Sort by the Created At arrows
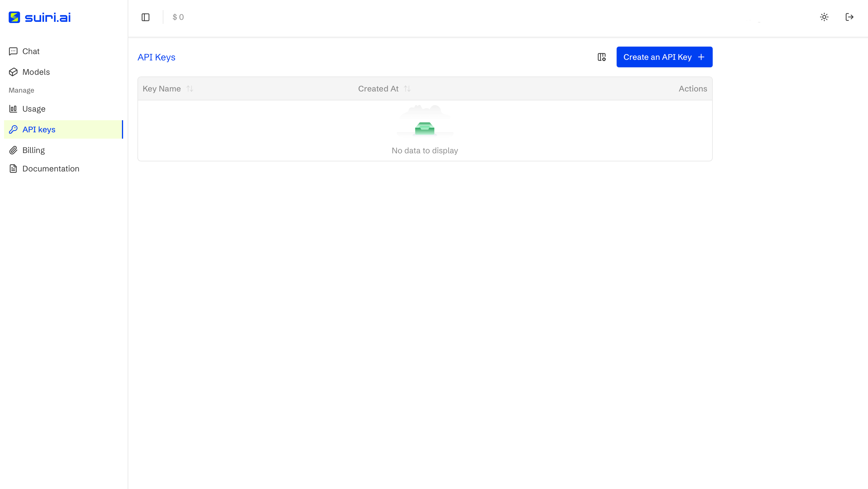The image size is (868, 489). tap(407, 89)
